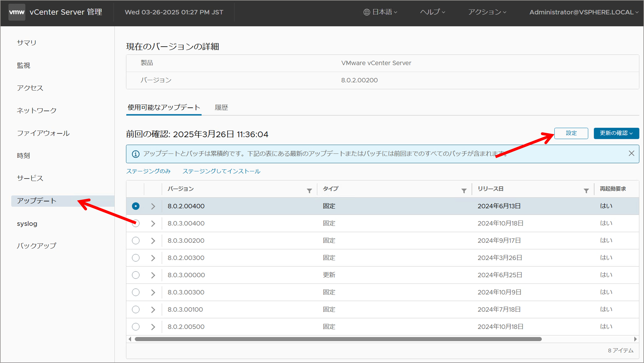Screen dimensions: 644x363
Task: Filter the リリース日 column
Action: tap(586, 191)
